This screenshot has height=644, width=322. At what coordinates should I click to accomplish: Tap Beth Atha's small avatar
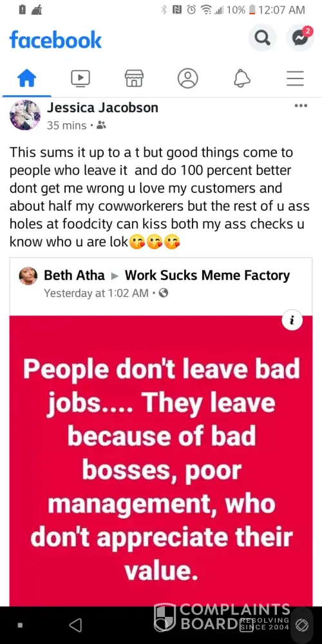(28, 276)
